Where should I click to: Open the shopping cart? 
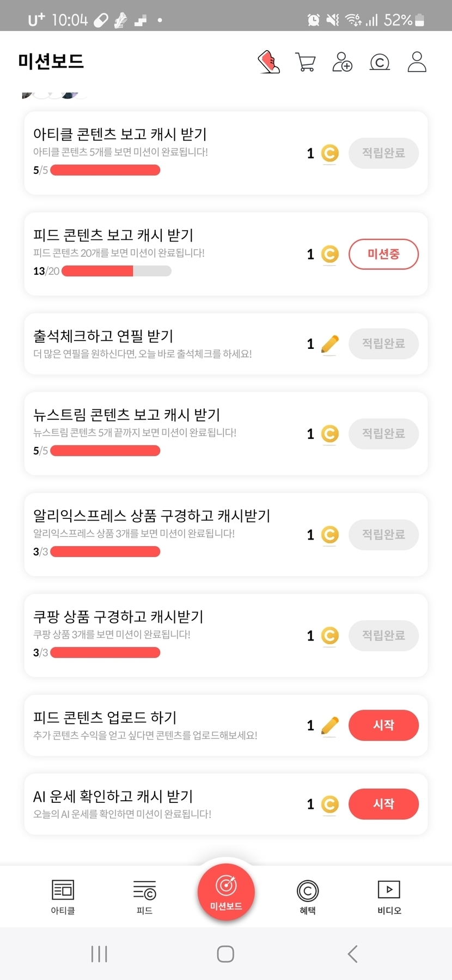click(305, 62)
